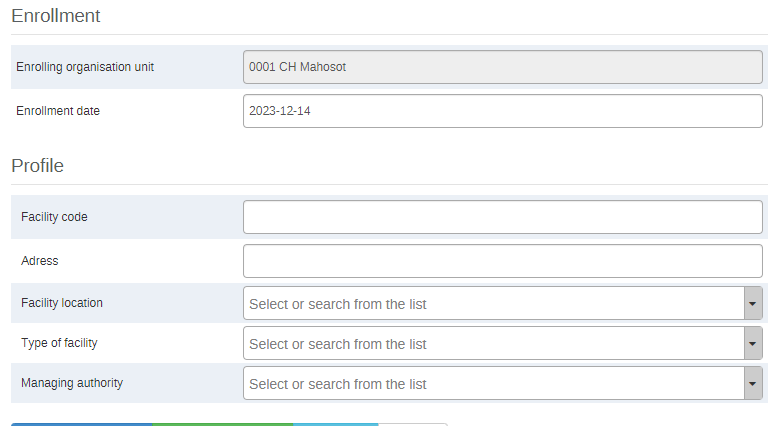Click the Facility location label
This screenshot has height=426, width=780.
tap(62, 303)
